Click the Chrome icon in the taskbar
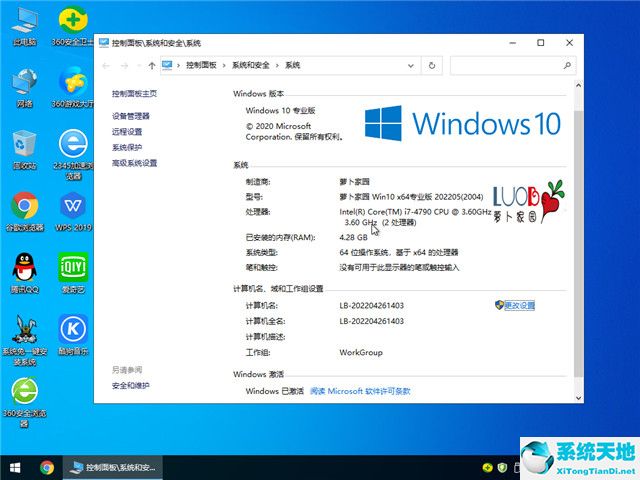Viewport: 640px width, 480px height. pos(47,467)
